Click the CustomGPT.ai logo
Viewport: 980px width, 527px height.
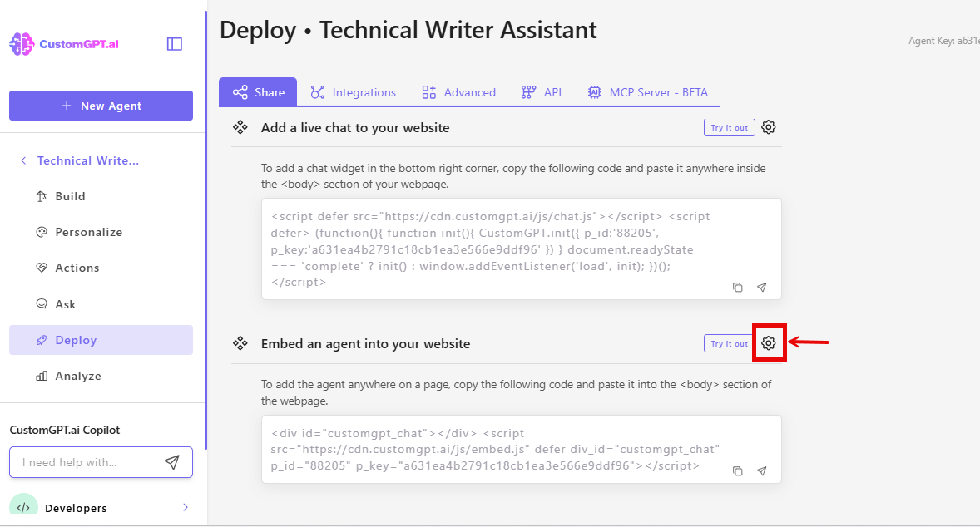(x=64, y=44)
